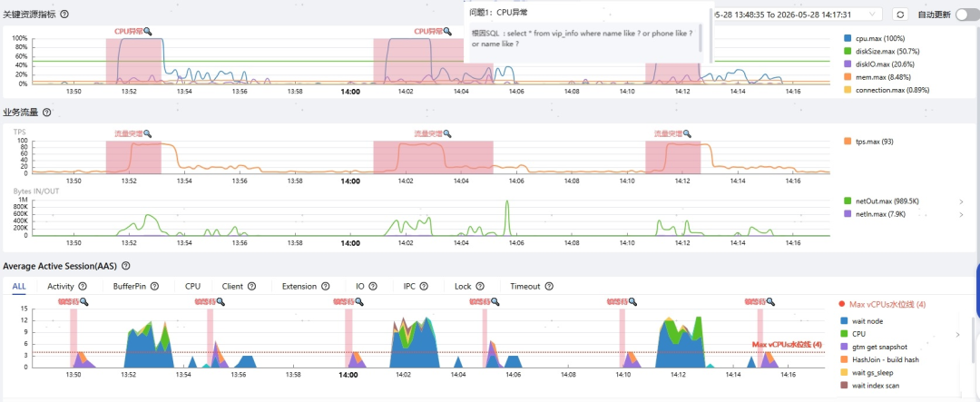Open the Lock wait tab
This screenshot has width=980, height=402.
463,287
